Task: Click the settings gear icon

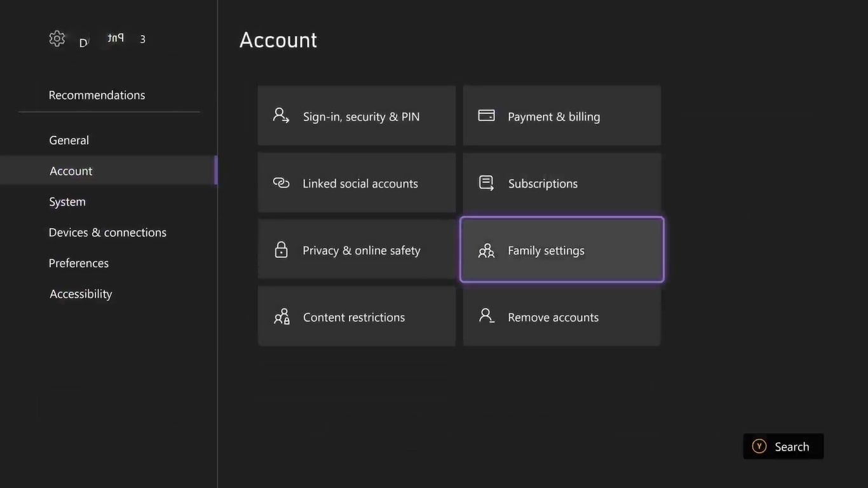Action: (57, 39)
